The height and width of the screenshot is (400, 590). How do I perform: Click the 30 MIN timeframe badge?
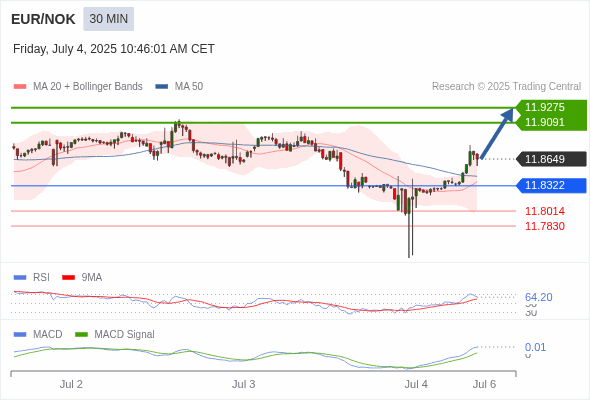108,19
